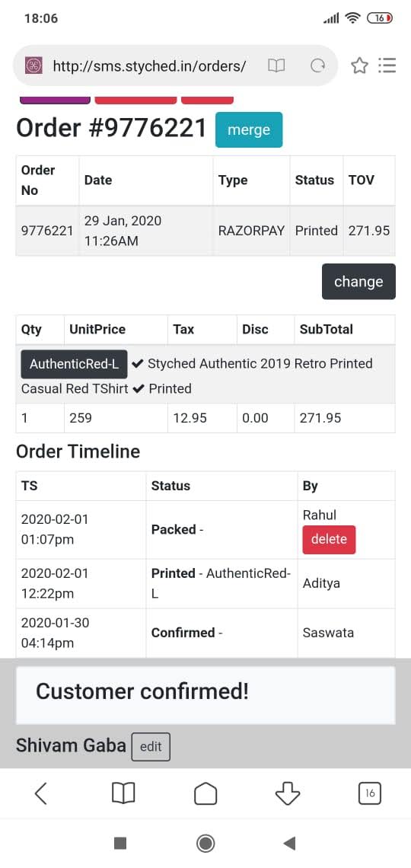Select the AuthenticRed-L product tag
411x868 pixels.
pyautogui.click(x=74, y=364)
